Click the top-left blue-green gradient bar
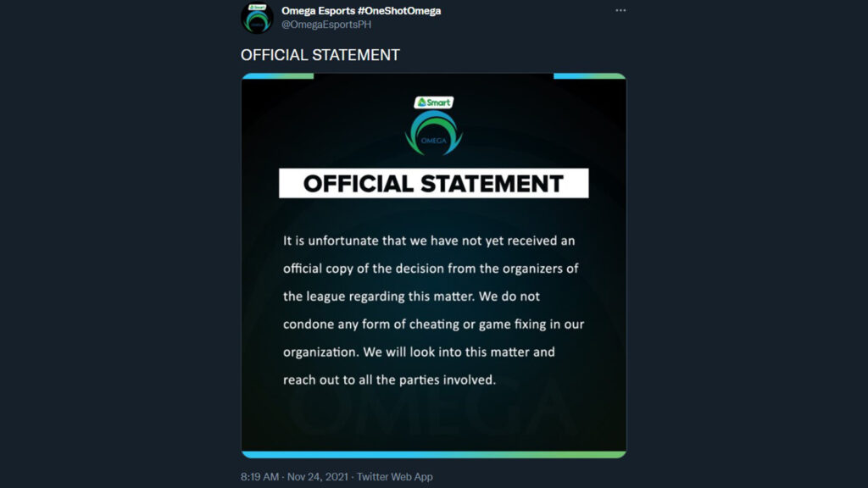Viewport: 868px width, 488px height. (x=278, y=75)
